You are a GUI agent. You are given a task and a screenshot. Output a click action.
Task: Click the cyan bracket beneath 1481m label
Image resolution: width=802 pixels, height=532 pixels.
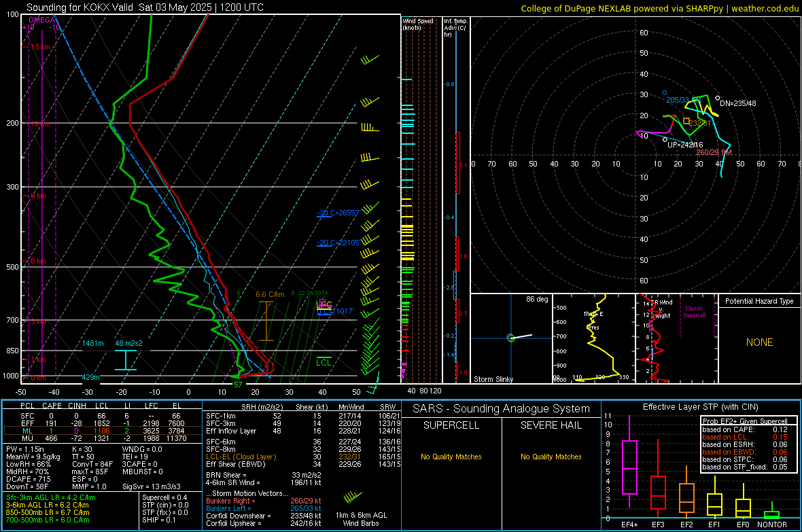tap(125, 360)
